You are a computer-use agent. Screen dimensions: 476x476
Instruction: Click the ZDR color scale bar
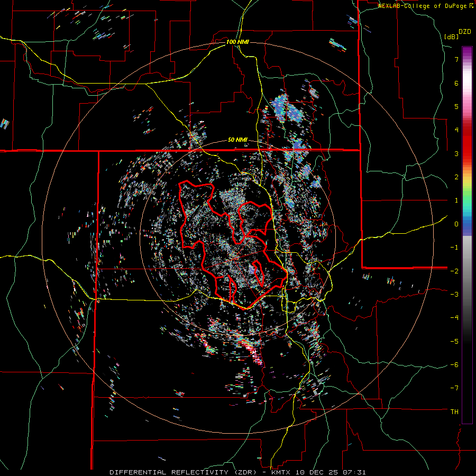click(x=467, y=235)
